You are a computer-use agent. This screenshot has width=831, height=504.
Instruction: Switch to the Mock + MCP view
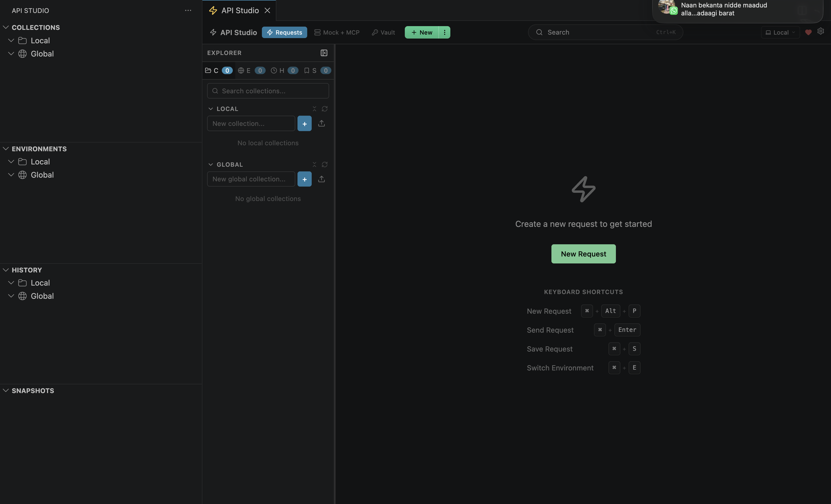337,32
